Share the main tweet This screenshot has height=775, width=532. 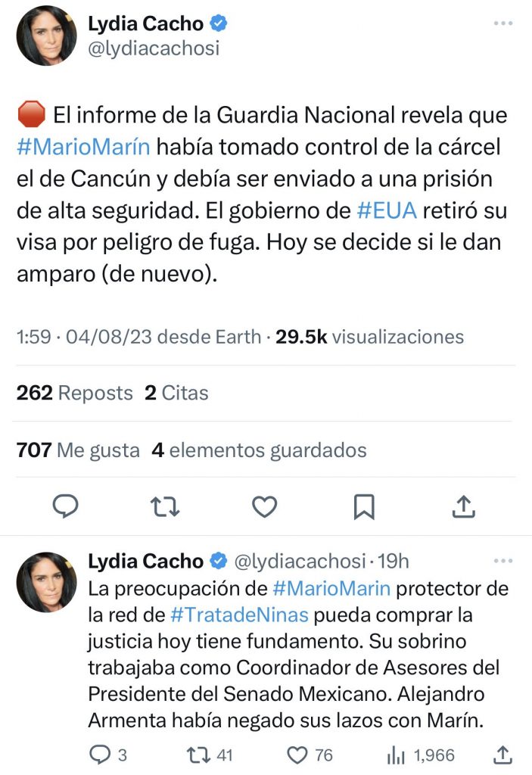click(x=463, y=506)
